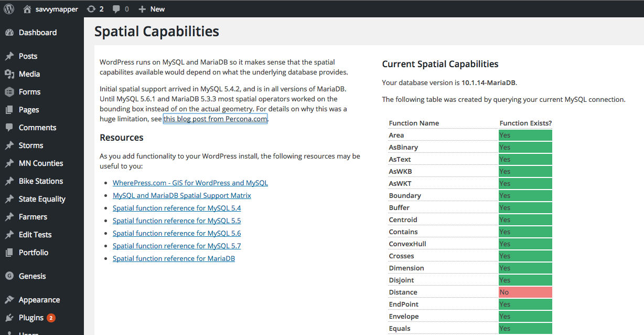Click the home icon beside savvymapper

point(27,9)
